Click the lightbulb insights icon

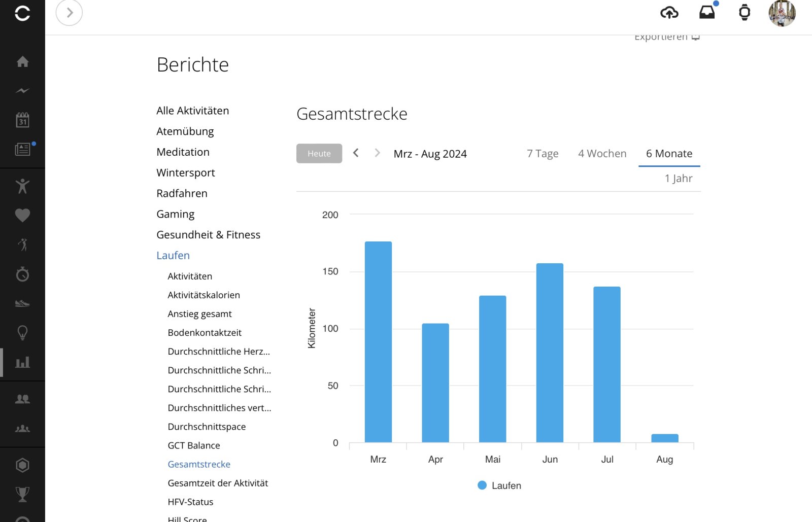click(22, 333)
